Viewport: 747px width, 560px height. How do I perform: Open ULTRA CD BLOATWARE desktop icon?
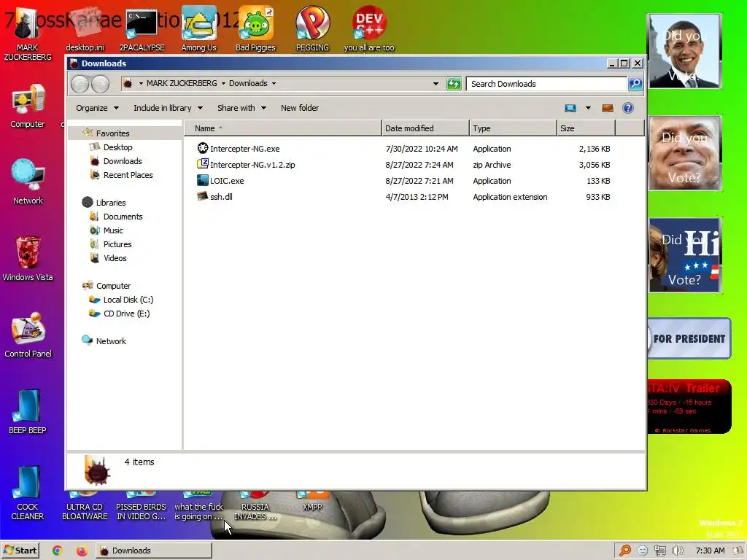[x=85, y=507]
